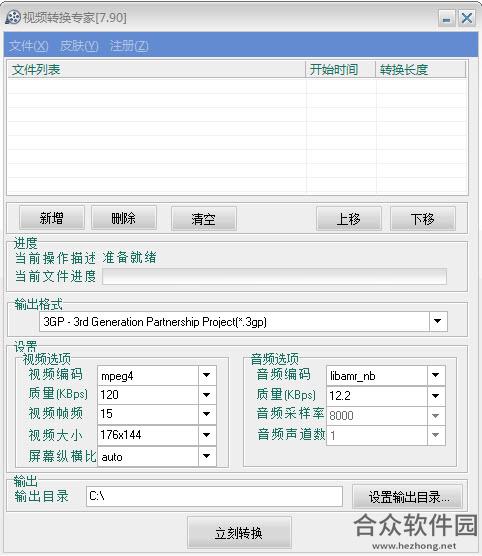This screenshot has height=556, width=482.
Task: Expand the 音频采样率 8000 dropdown
Action: coord(436,415)
